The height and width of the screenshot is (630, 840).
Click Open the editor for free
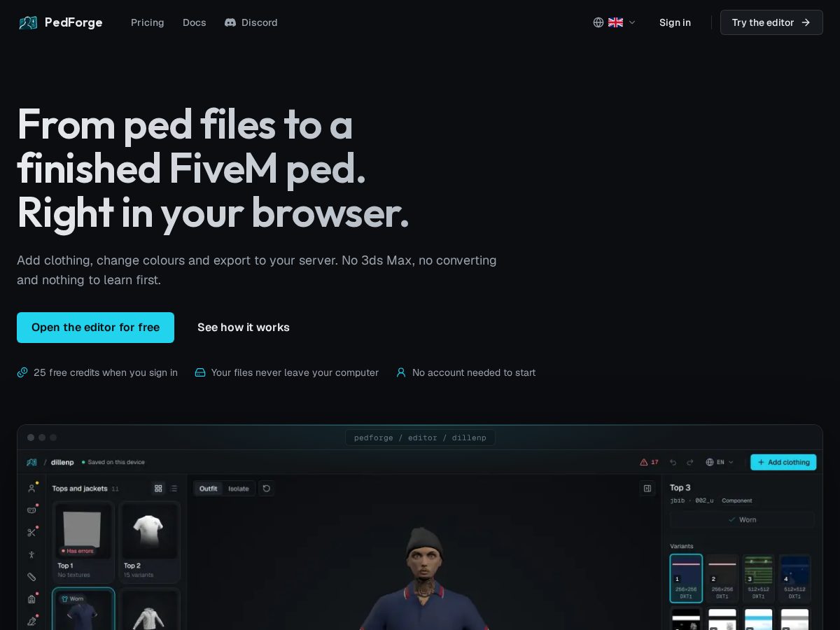point(95,328)
